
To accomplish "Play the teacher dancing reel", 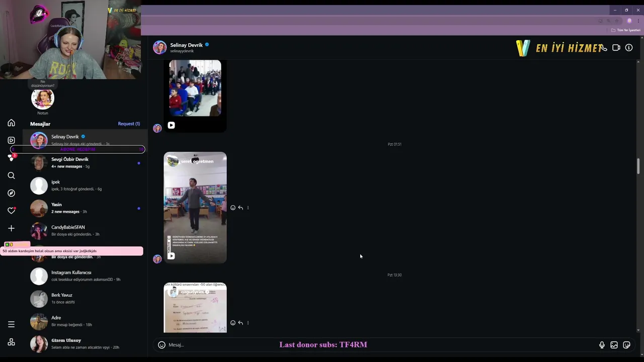I will 171,256.
